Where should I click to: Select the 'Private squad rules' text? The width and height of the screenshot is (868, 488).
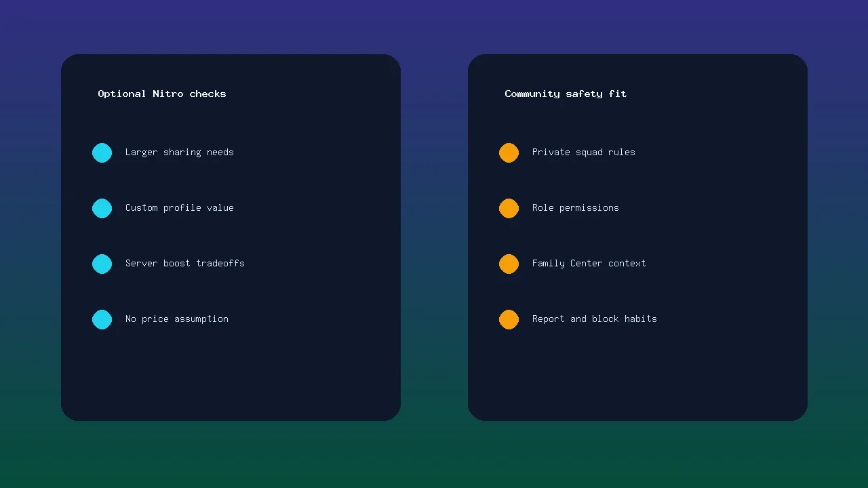(x=584, y=152)
